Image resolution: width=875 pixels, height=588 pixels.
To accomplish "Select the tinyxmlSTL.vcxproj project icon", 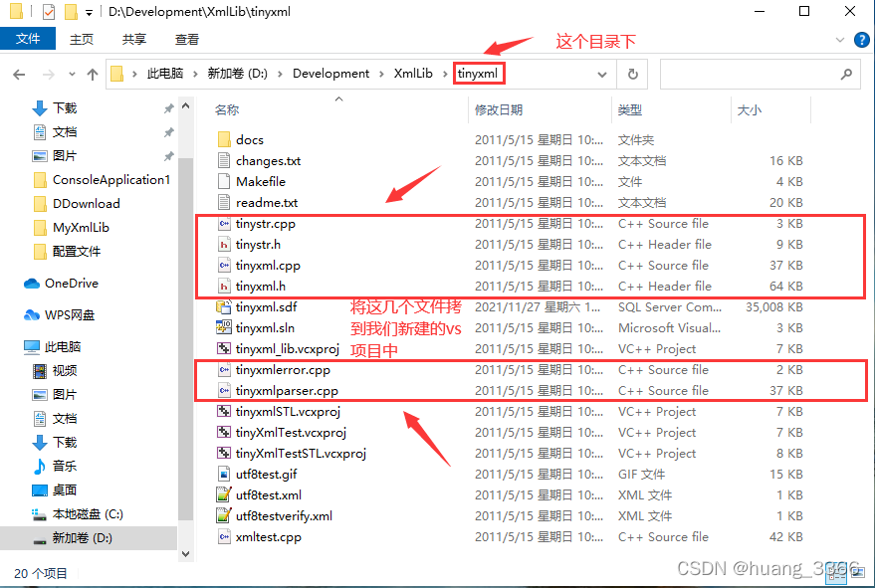I will click(224, 412).
